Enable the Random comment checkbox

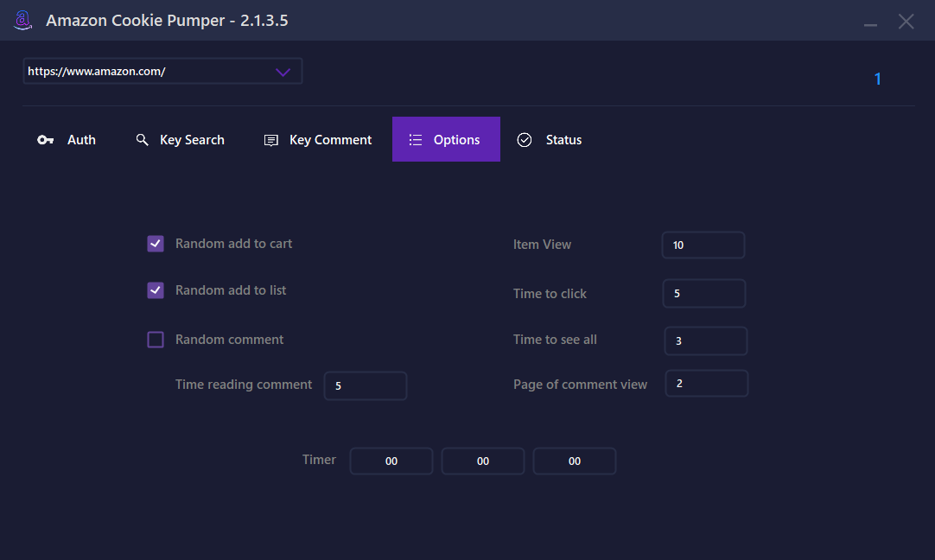pyautogui.click(x=156, y=340)
